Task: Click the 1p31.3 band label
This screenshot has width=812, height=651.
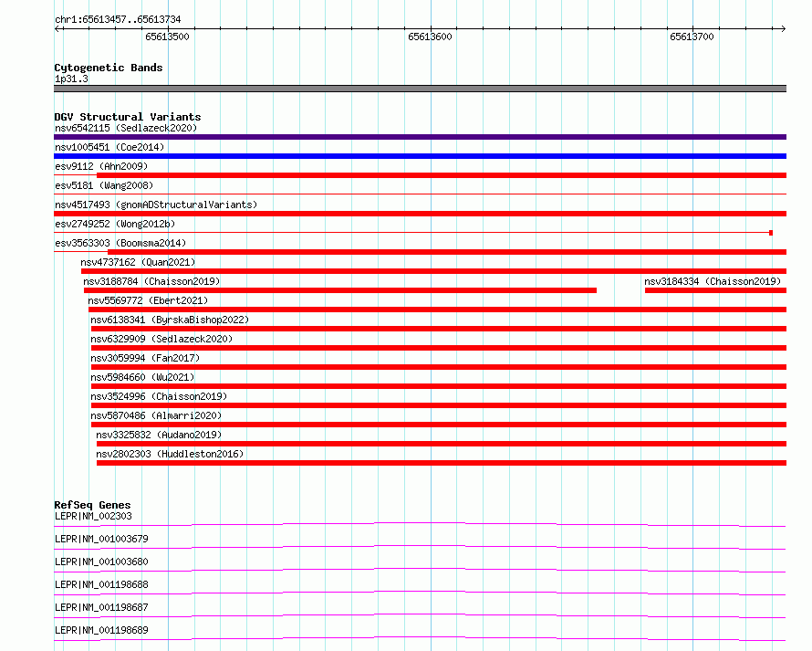Action: tap(71, 79)
